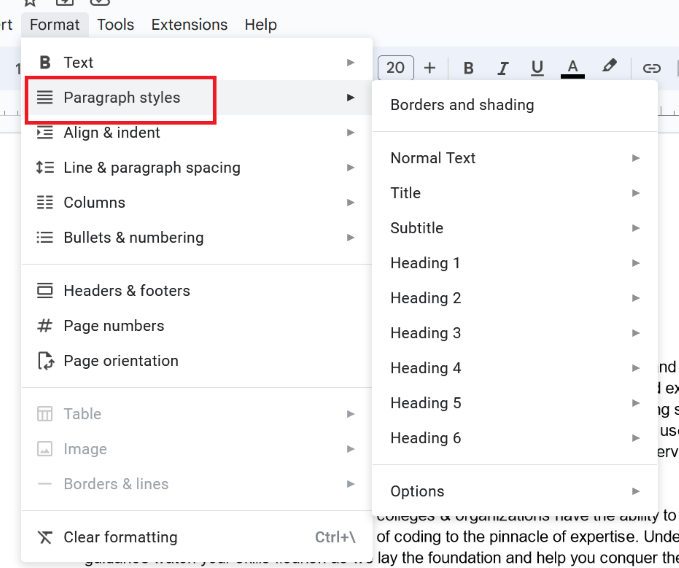Select the highlight color pen icon
679x568 pixels.
tap(609, 67)
